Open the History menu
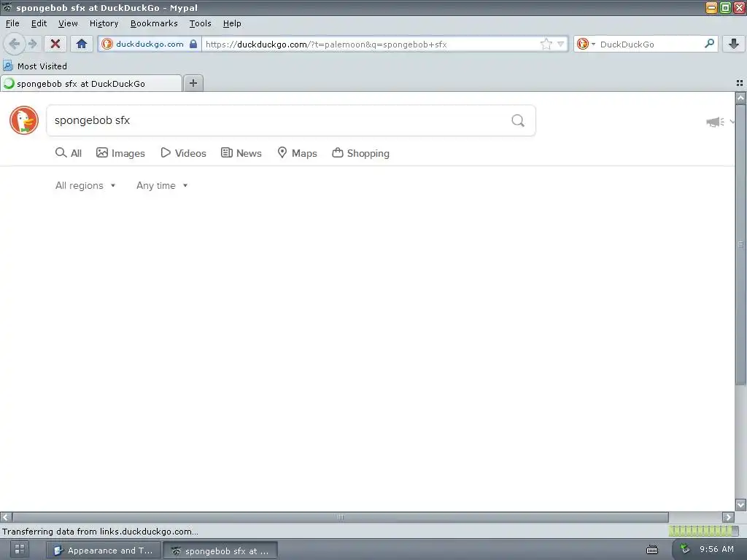 tap(104, 23)
